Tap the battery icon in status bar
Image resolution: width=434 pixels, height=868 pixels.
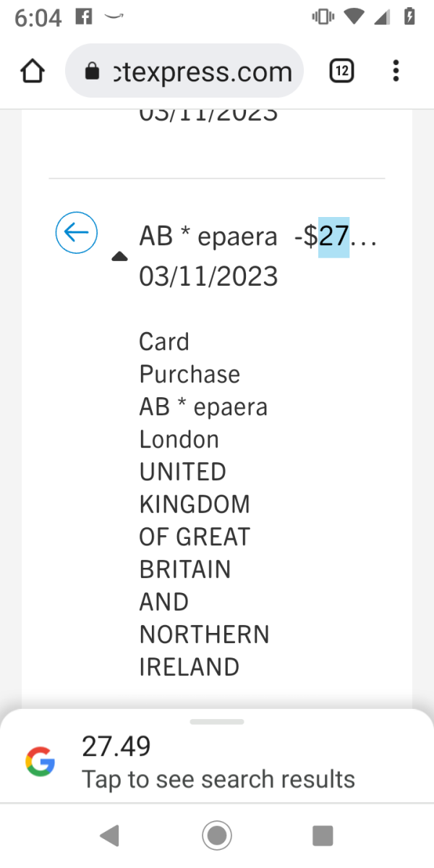tap(409, 17)
